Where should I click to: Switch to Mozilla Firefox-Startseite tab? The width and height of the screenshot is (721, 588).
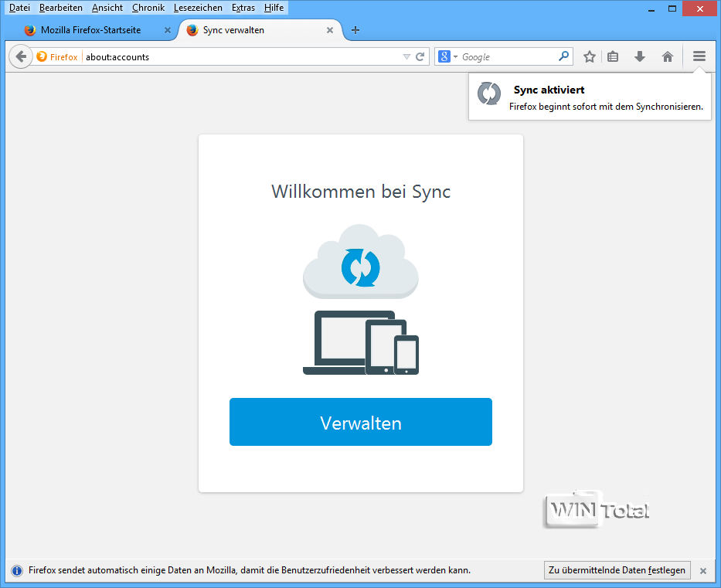pos(91,30)
